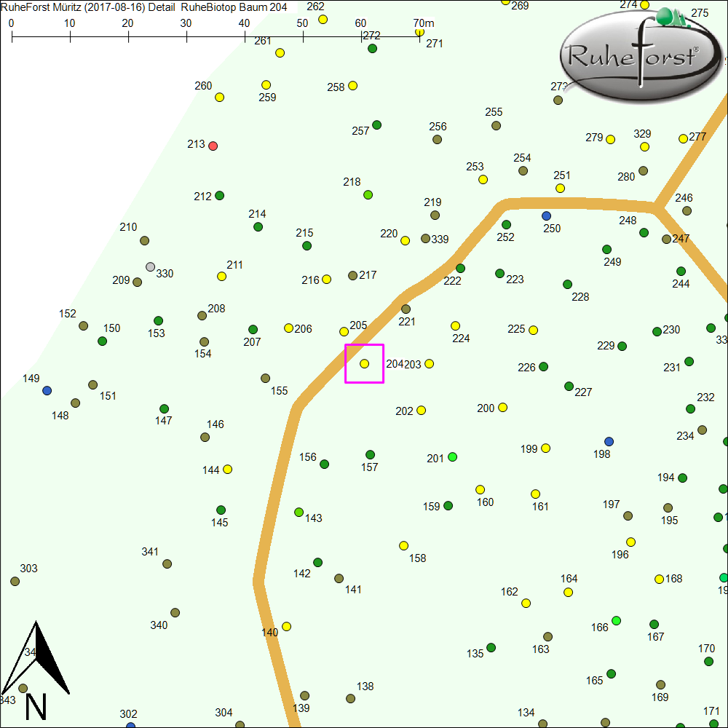Select the dark green tree marker 212
The image size is (728, 728).
[220, 195]
